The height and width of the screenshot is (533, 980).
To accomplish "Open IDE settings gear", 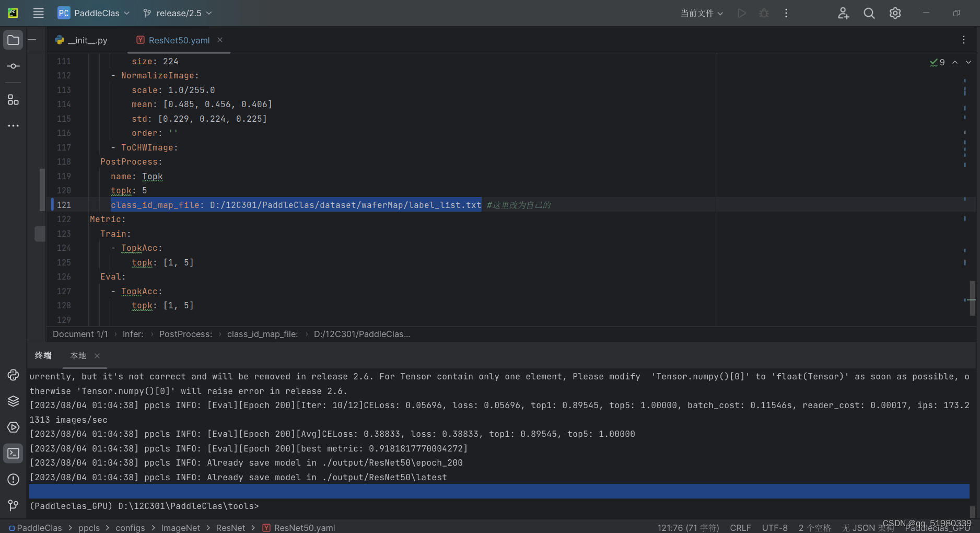I will pos(895,13).
